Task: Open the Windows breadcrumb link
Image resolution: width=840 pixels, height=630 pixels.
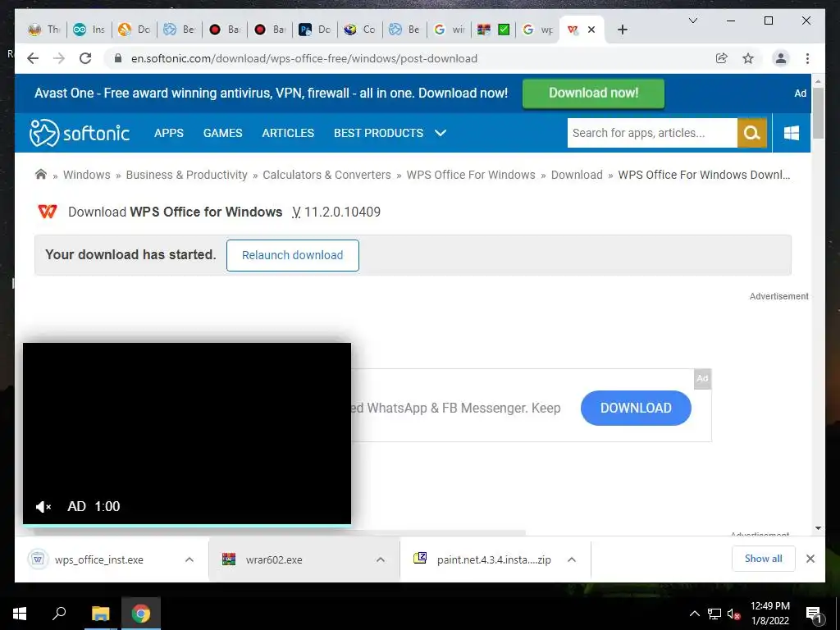Action: 87,175
